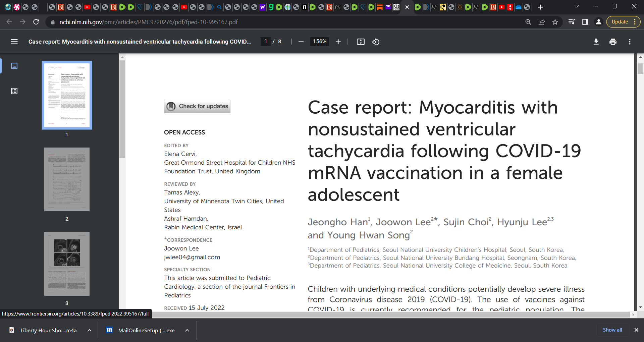Switch to the red torch icon tab

(510, 7)
